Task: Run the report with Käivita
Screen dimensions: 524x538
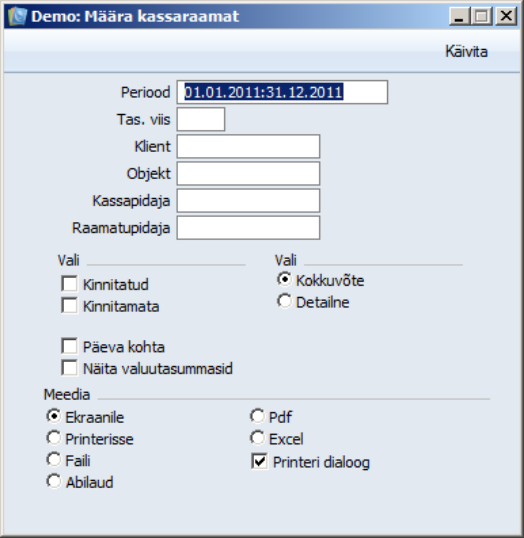Action: pos(466,51)
